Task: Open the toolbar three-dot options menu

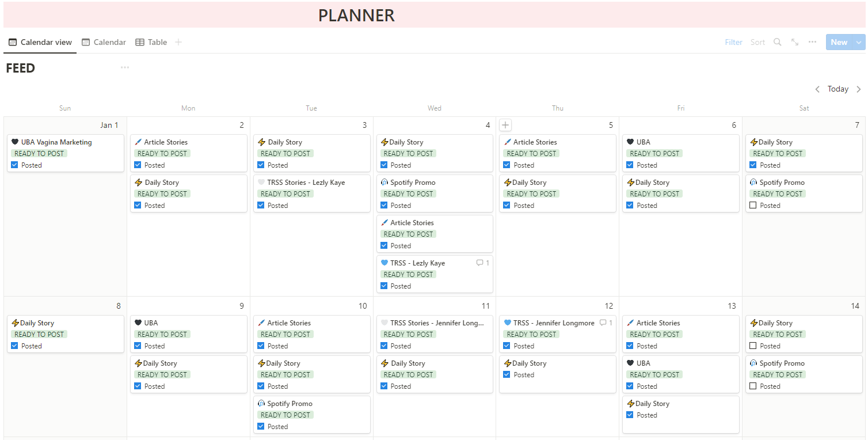Action: (x=812, y=42)
